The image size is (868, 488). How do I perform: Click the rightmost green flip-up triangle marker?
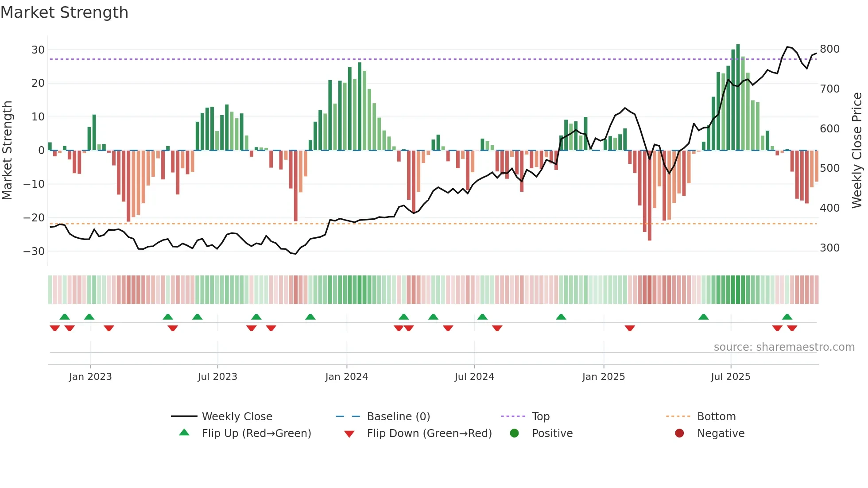click(x=787, y=317)
